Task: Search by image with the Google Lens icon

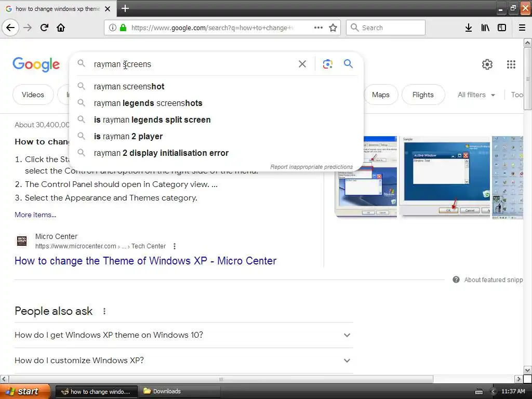Action: click(x=327, y=64)
